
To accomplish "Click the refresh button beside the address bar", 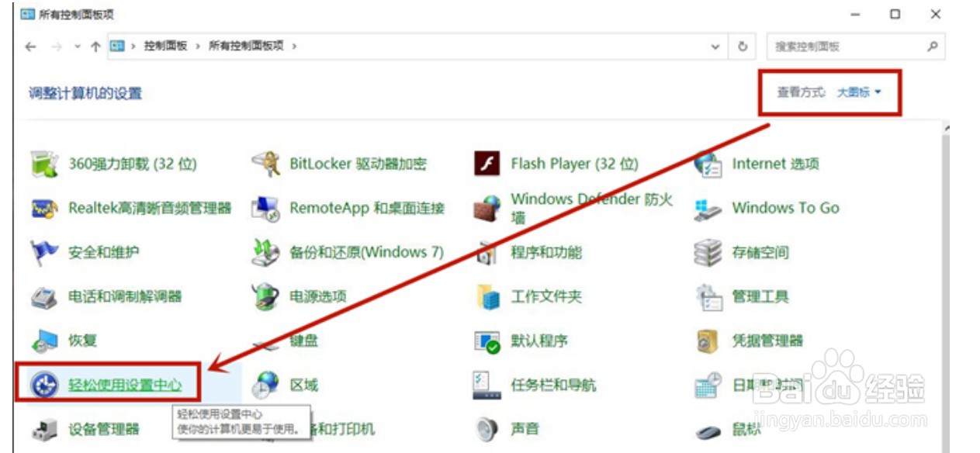I will [x=742, y=46].
